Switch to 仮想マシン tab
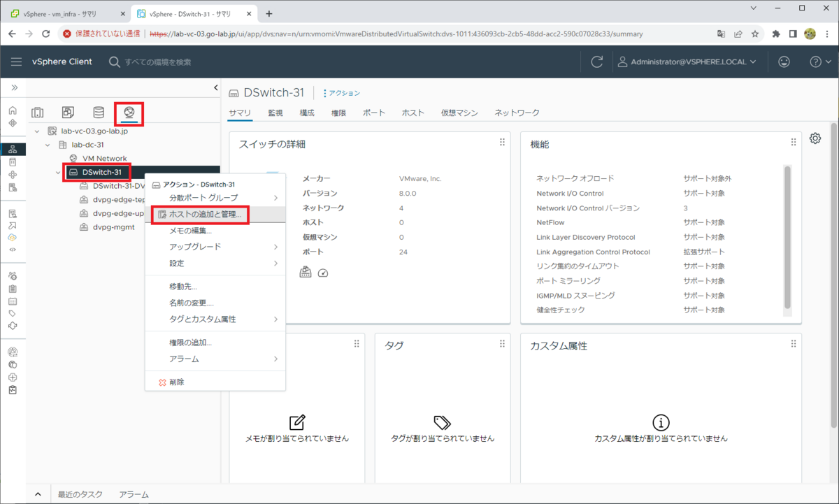The image size is (839, 504). click(x=459, y=113)
